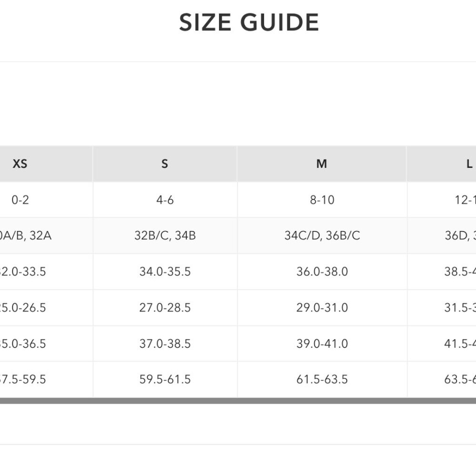
Task: Click the 0-2 size cell
Action: (20, 200)
